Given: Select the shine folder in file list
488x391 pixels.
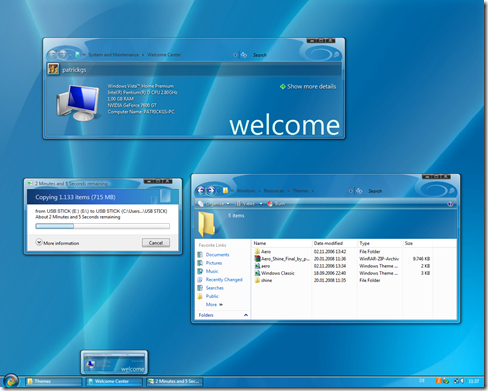Looking at the screenshot, I should click(263, 280).
